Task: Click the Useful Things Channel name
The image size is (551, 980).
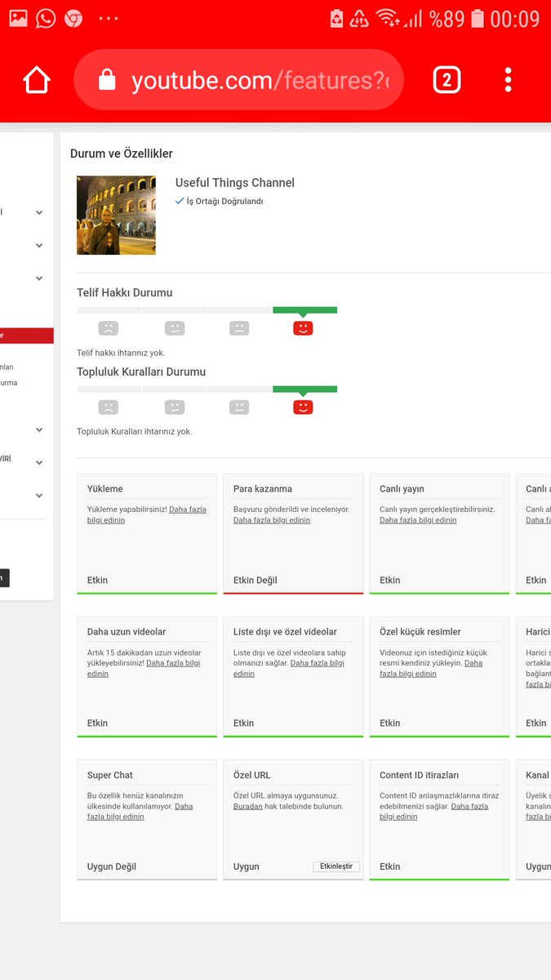Action: tap(235, 183)
